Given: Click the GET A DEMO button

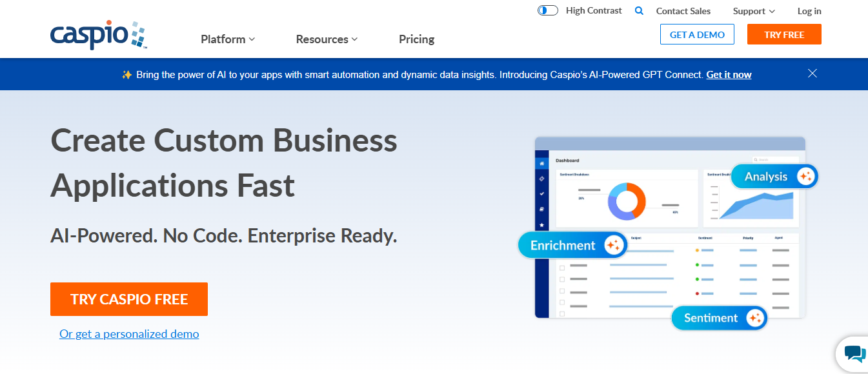Looking at the screenshot, I should [x=697, y=34].
